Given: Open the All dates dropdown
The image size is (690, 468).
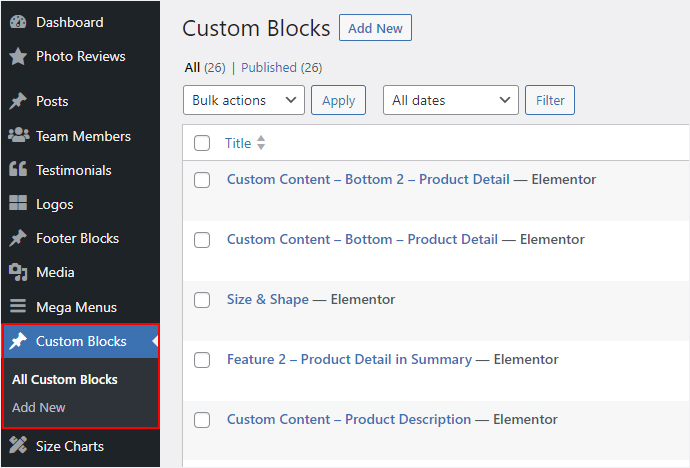Looking at the screenshot, I should 451,100.
